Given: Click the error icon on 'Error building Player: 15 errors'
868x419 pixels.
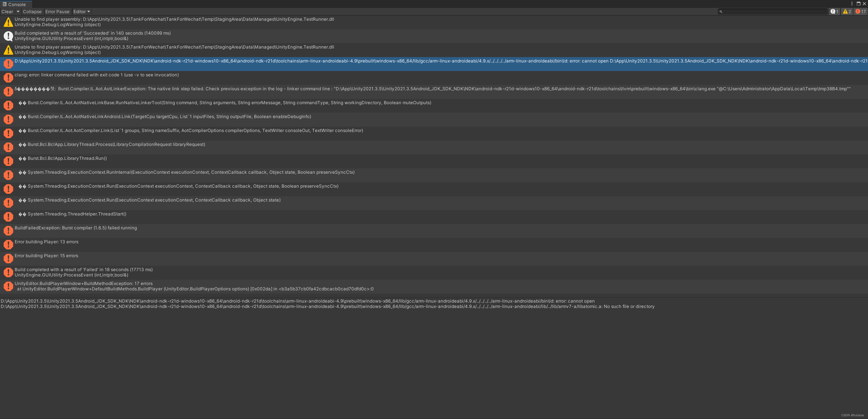Looking at the screenshot, I should [x=8, y=258].
